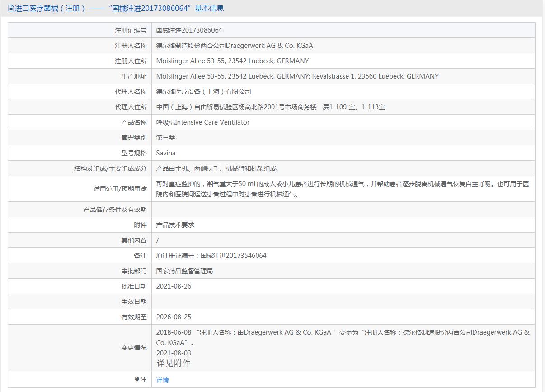Select change record date 2021-08-03
This screenshot has height=392, width=545.
pos(174,353)
